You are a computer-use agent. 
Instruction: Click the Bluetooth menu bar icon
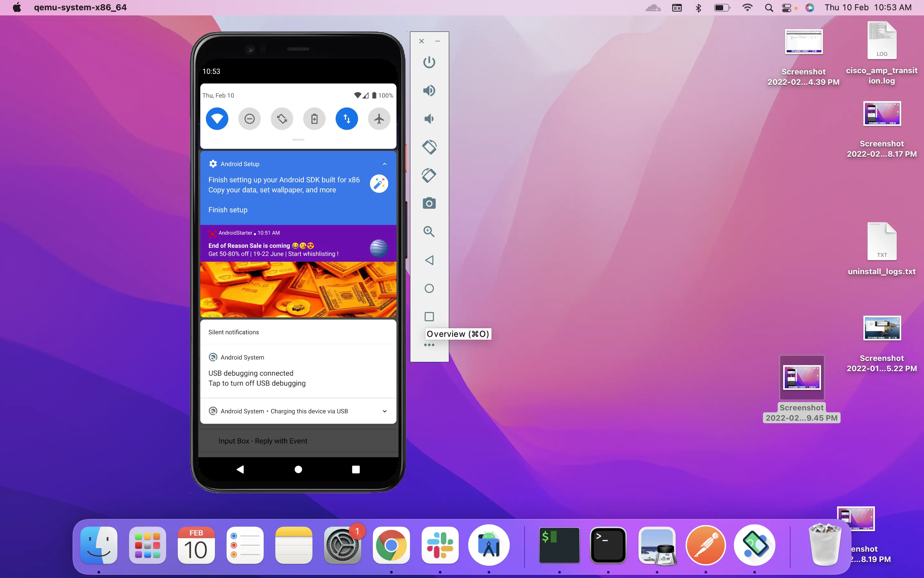[x=698, y=8]
